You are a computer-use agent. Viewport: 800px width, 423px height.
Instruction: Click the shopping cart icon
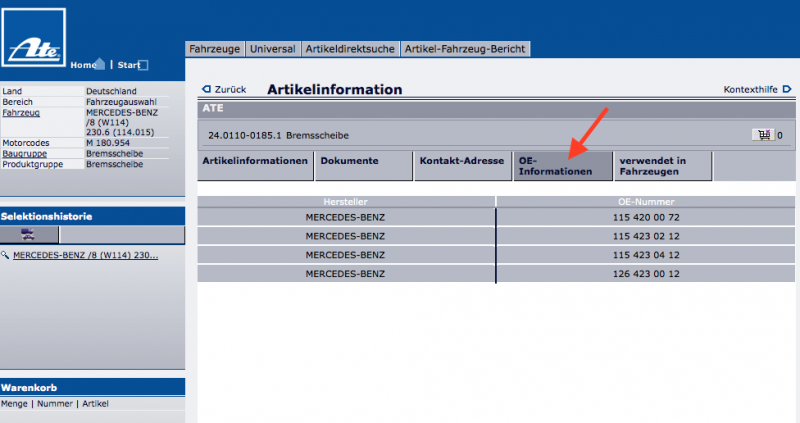pyautogui.click(x=762, y=134)
